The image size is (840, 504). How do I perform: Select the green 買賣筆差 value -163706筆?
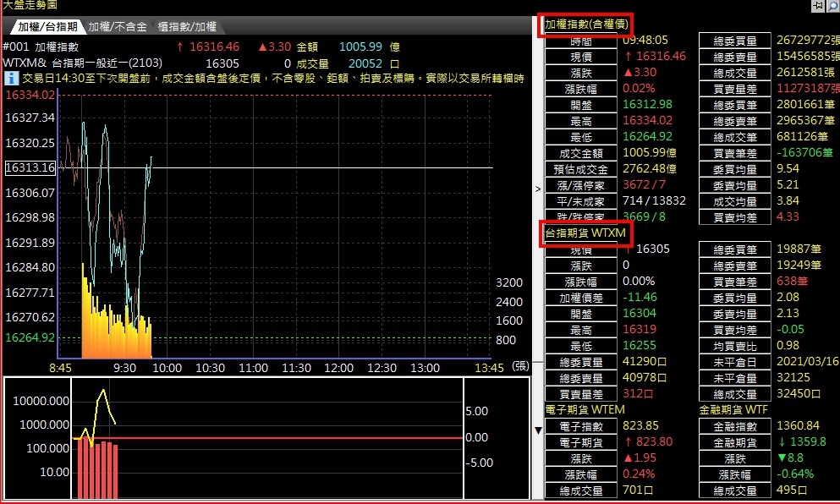click(804, 153)
